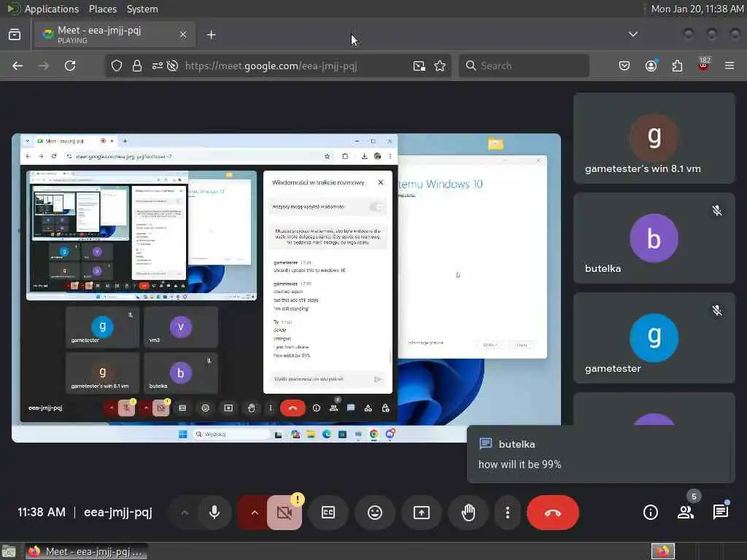Open Firefox account icon

(x=651, y=66)
